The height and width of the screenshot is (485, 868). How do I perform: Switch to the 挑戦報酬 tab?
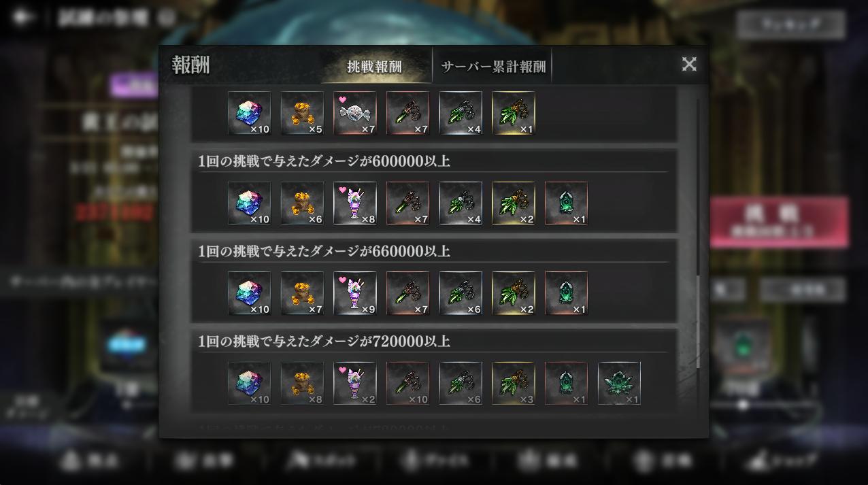coord(374,66)
